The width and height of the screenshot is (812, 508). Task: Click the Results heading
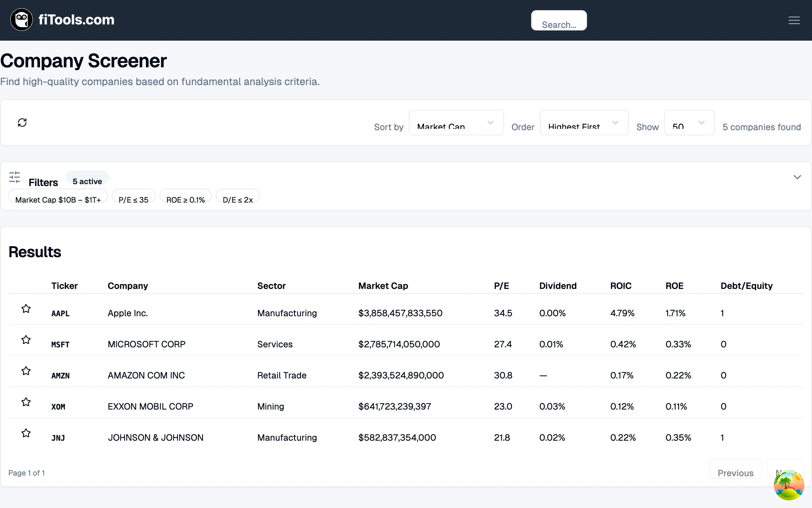pos(35,252)
